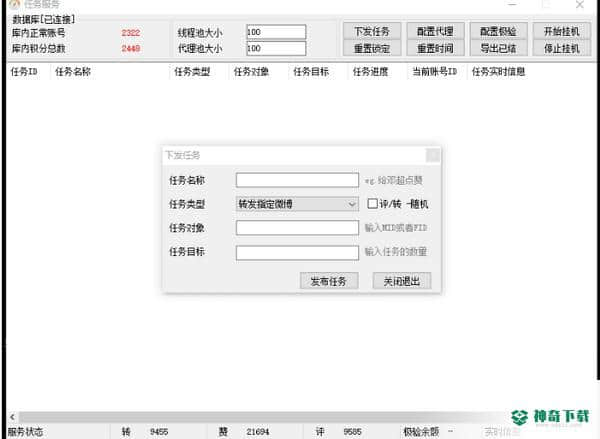Click the 库内积分总数 value 2448
Screen dimensions: 600x439
pyautogui.click(x=131, y=49)
